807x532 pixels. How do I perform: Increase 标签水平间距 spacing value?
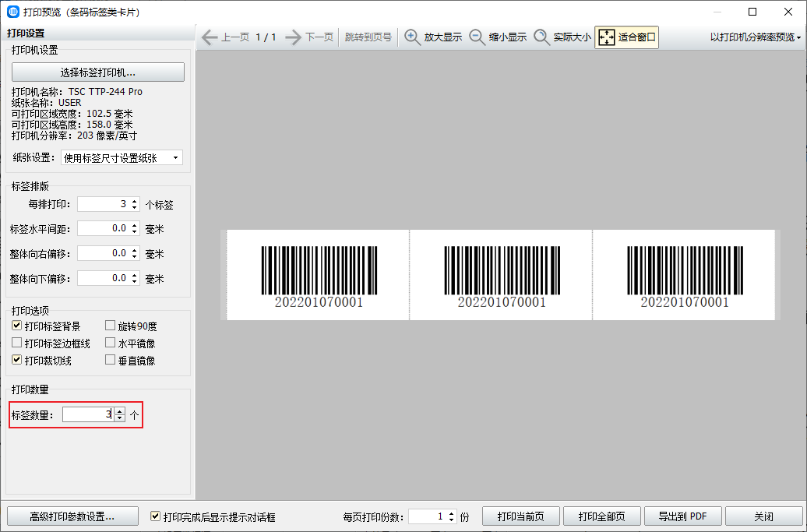point(134,225)
